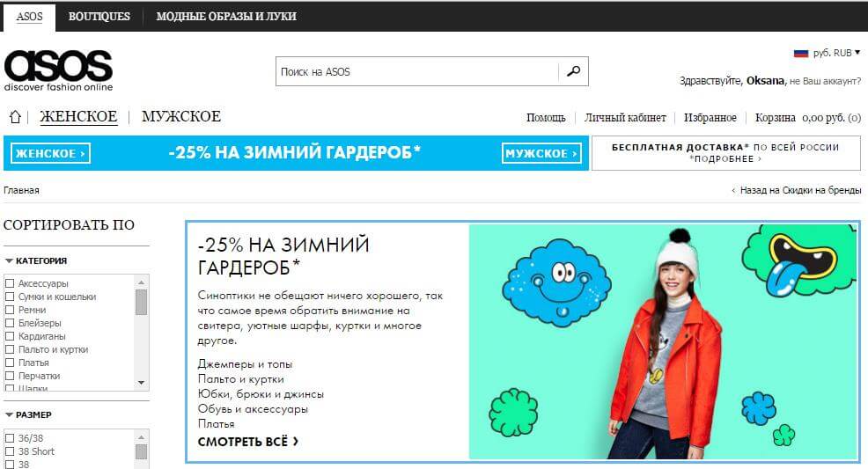Image resolution: width=868 pixels, height=469 pixels.
Task: Click the search magnifier icon
Action: pyautogui.click(x=573, y=71)
